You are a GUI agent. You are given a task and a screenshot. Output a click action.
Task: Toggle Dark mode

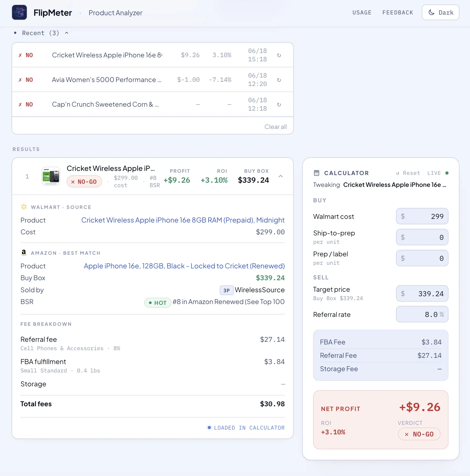[441, 12]
